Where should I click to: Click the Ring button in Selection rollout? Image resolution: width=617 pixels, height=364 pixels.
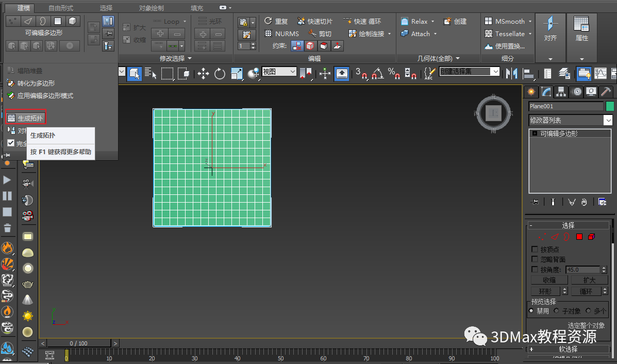[545, 291]
